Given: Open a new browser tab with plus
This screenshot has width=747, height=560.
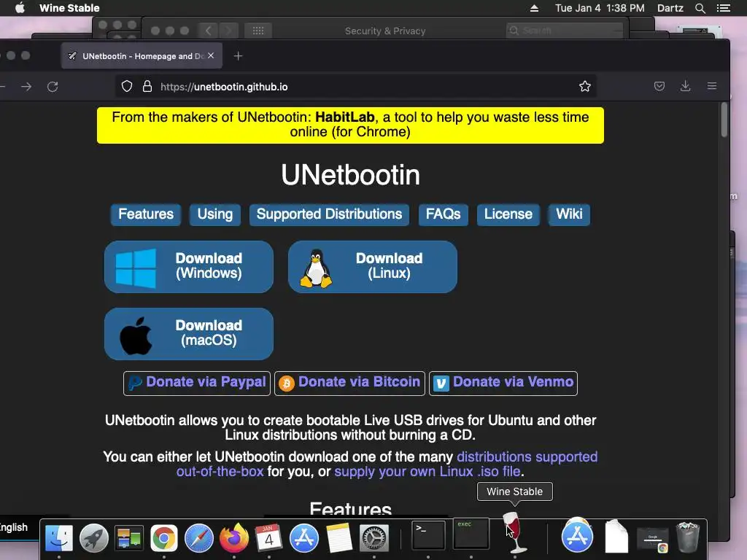Looking at the screenshot, I should (x=239, y=56).
